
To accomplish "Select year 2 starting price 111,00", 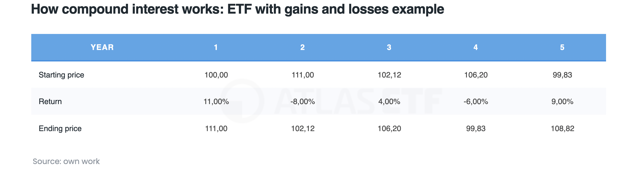I will click(302, 75).
